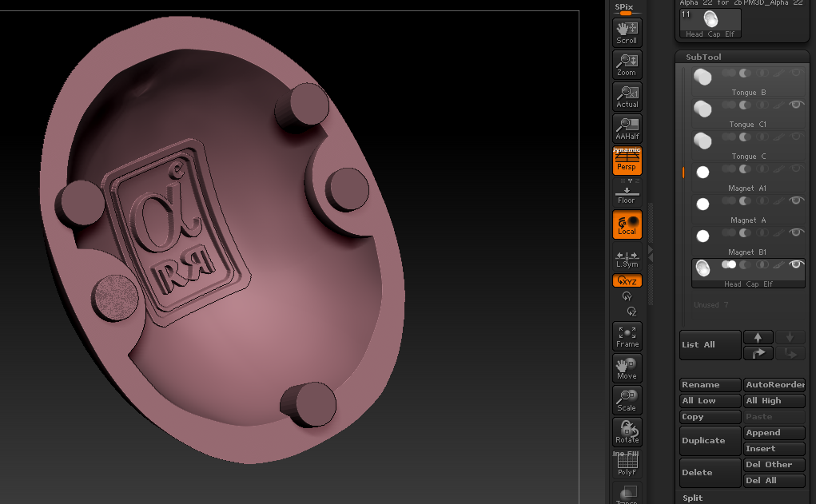Toggle the Floor grid display
Screen dimensions: 816x504
click(627, 192)
